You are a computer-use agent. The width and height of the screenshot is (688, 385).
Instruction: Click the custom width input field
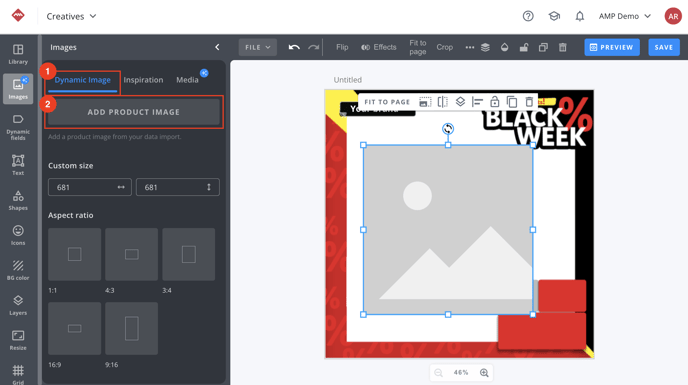point(90,187)
